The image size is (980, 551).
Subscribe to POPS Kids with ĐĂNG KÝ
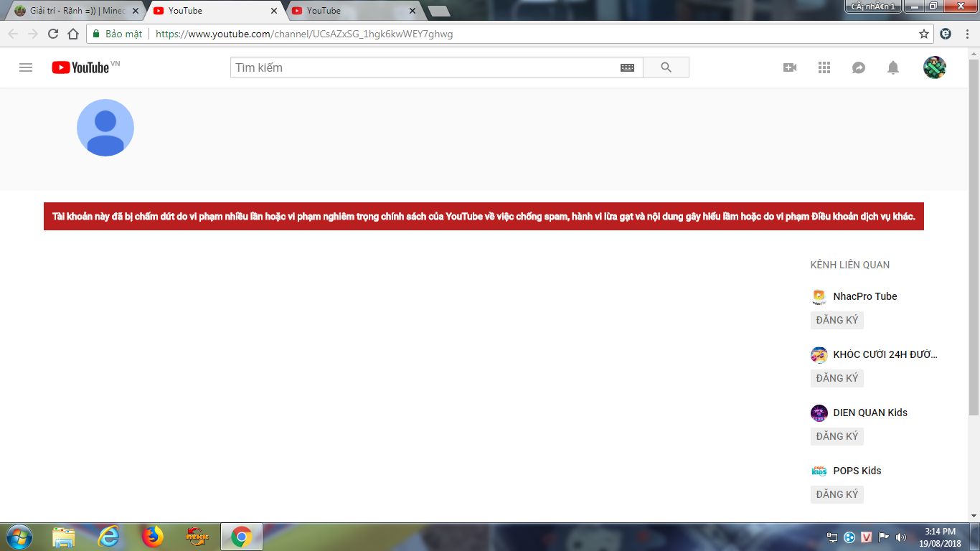[x=837, y=494]
